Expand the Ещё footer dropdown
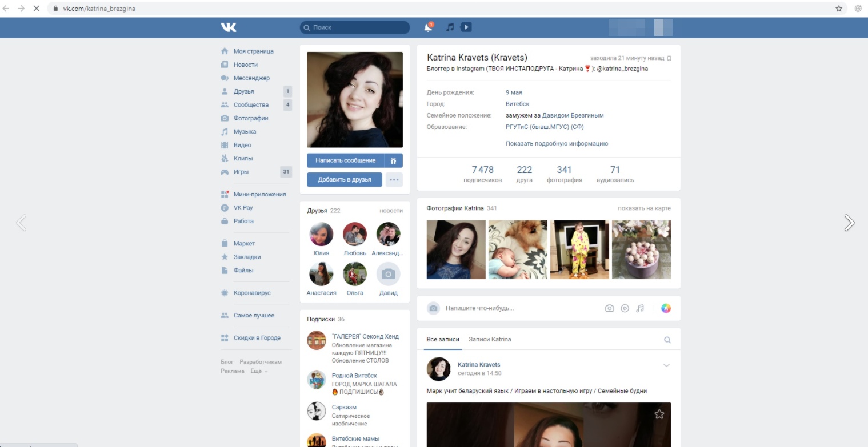Viewport: 868px width, 447px height. 259,371
